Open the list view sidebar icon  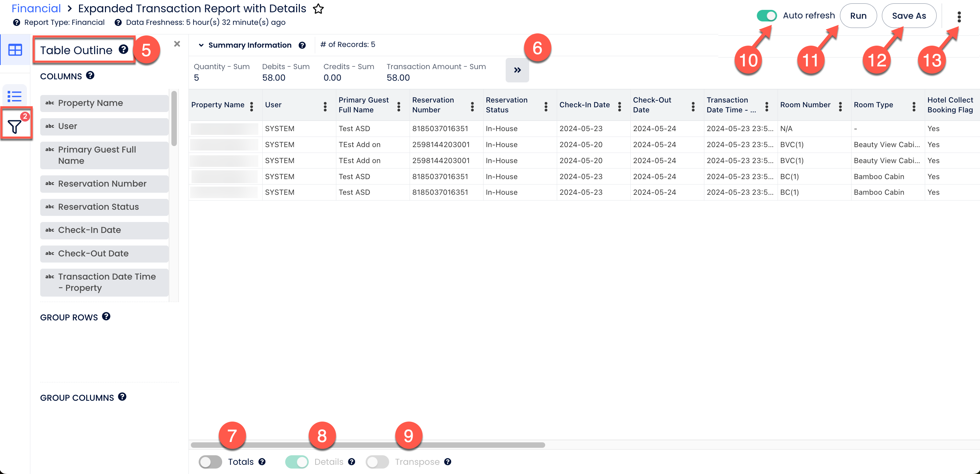(15, 96)
